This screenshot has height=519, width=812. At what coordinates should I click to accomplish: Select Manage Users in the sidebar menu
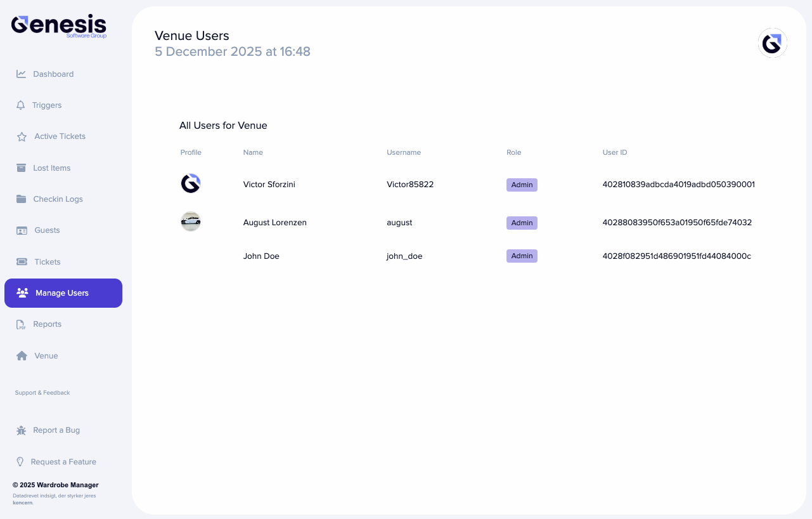[61, 292]
